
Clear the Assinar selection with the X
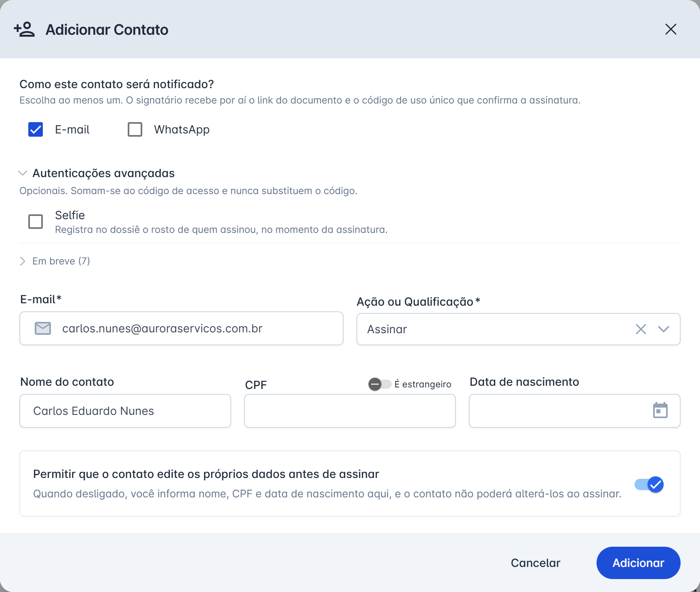point(641,329)
